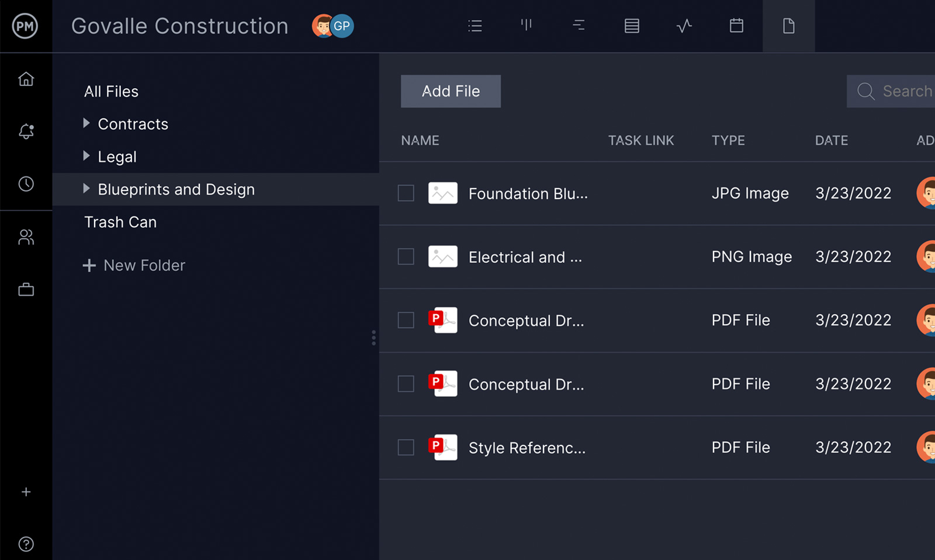Click date of Foundation Blu... row

[853, 193]
